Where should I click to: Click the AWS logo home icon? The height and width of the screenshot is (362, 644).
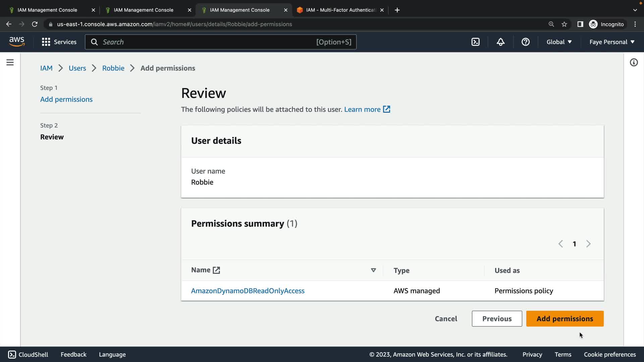click(x=17, y=42)
